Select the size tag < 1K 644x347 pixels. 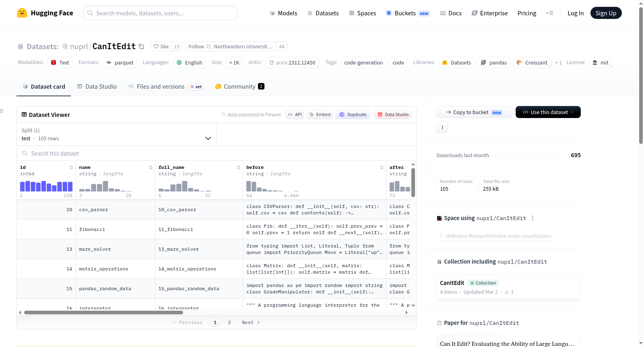(234, 62)
